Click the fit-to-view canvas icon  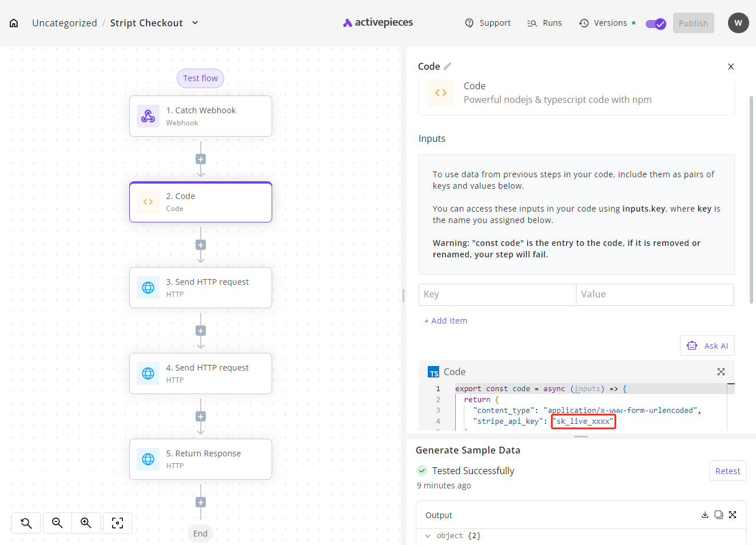(x=117, y=523)
